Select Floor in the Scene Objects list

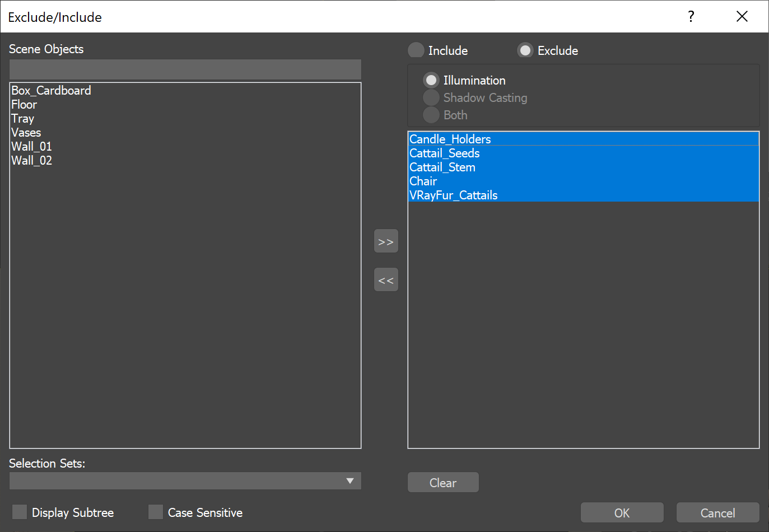click(24, 104)
